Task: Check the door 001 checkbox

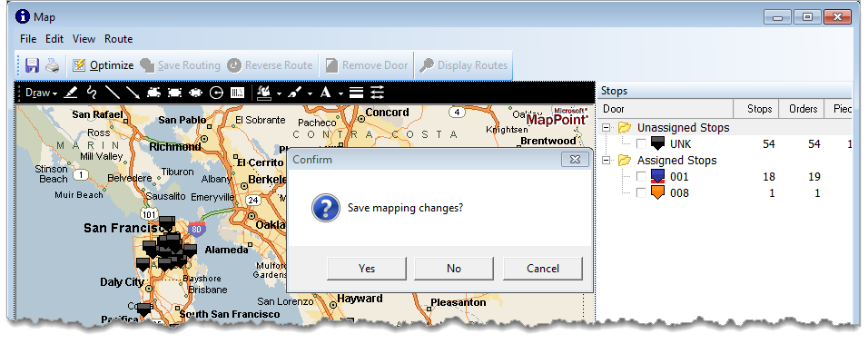Action: 640,176
